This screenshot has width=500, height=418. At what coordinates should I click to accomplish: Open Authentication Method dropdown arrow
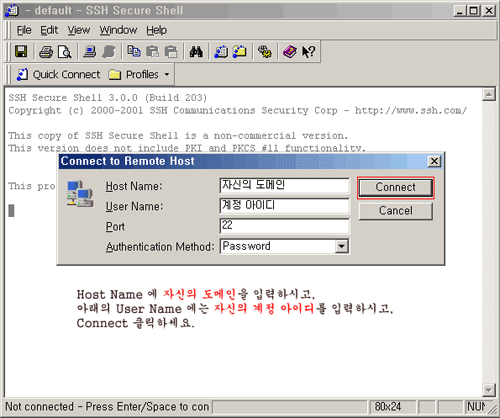341,247
